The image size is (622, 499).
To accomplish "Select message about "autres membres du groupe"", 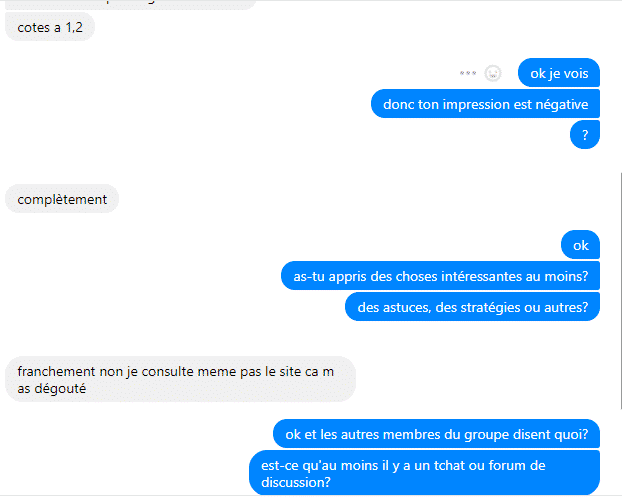I will click(436, 434).
